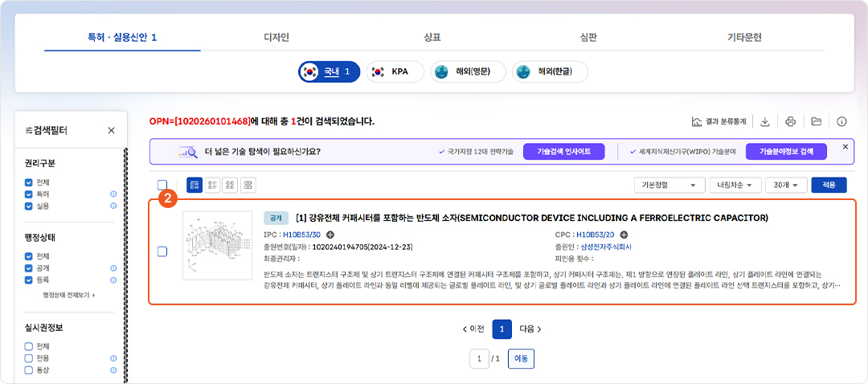The height and width of the screenshot is (384, 868).
Task: Uncheck the 등록 checkbox
Action: (x=29, y=280)
